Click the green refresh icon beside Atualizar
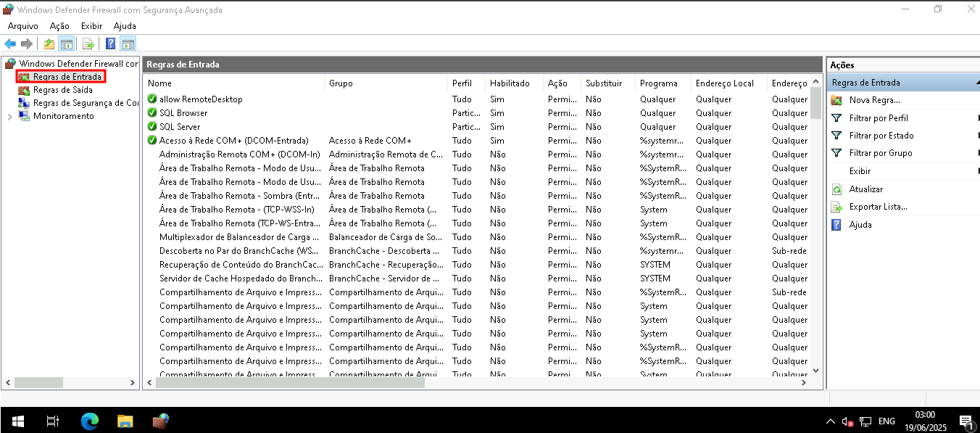Screen dimensions: 980x433 (836, 189)
